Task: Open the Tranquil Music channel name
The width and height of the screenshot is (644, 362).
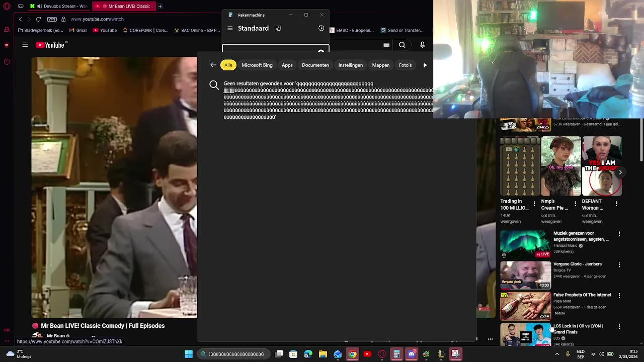Action: 566,246
